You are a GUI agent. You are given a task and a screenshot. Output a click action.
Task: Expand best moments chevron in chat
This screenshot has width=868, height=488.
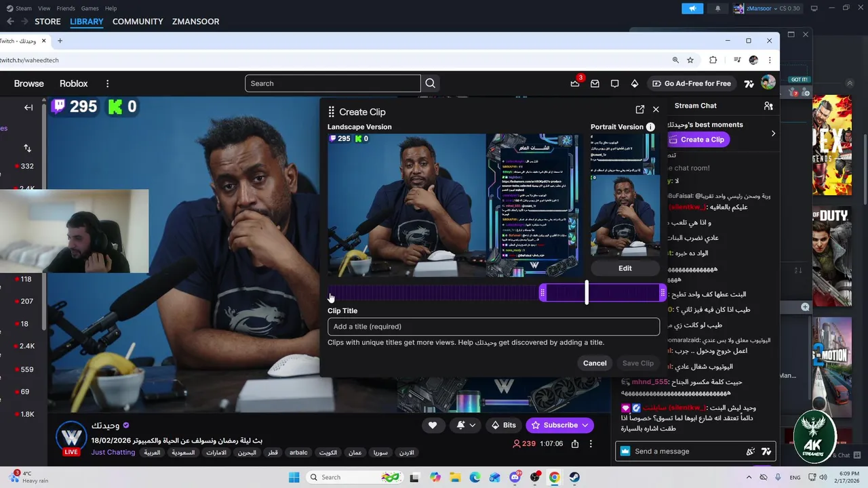tap(773, 134)
